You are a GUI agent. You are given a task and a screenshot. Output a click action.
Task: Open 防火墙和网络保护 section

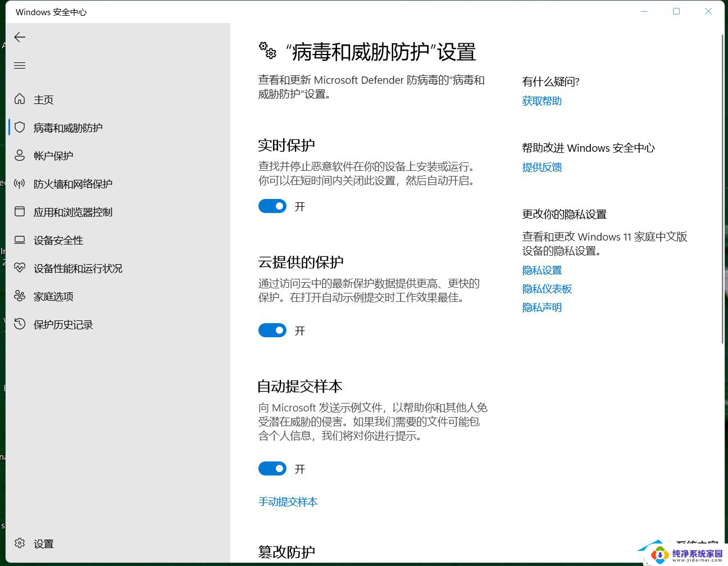tap(118, 184)
